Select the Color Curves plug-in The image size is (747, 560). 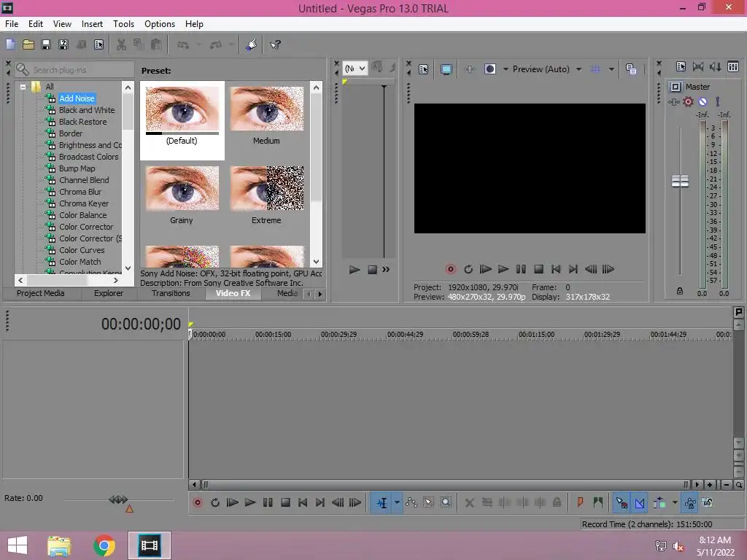click(x=82, y=250)
